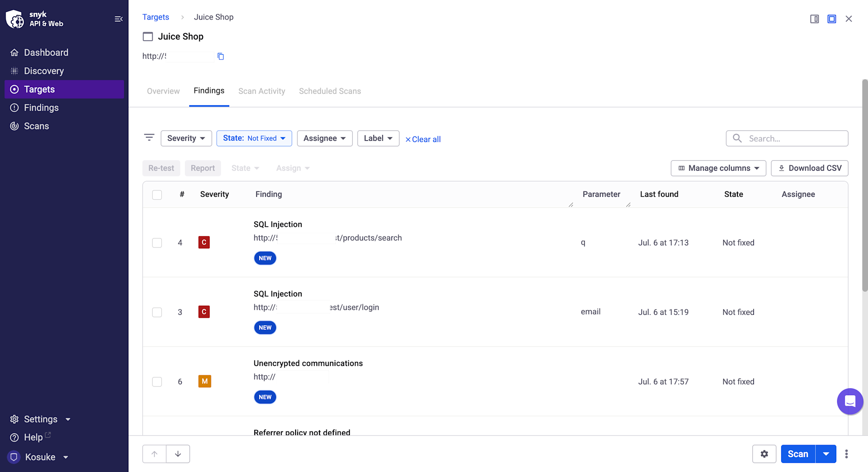This screenshot has height=472, width=868.
Task: Go to next target with down arrow
Action: pyautogui.click(x=178, y=454)
